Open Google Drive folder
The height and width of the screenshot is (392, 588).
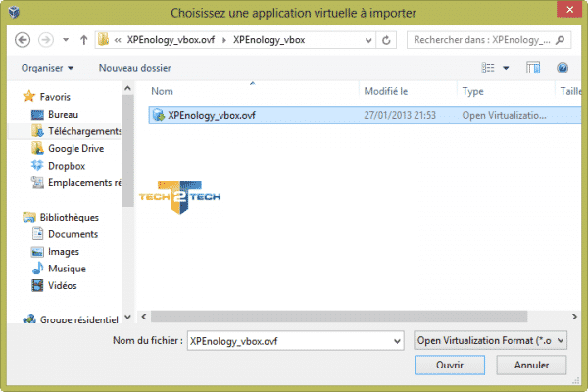75,149
